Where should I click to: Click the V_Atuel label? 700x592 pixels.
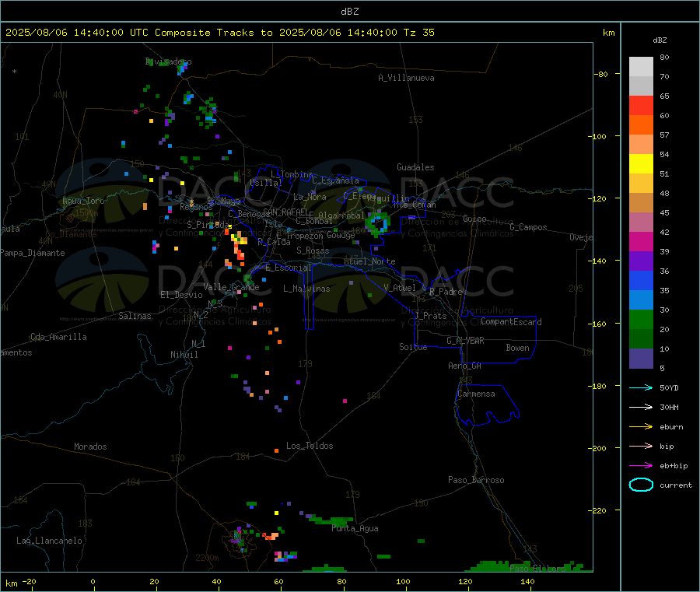400,288
